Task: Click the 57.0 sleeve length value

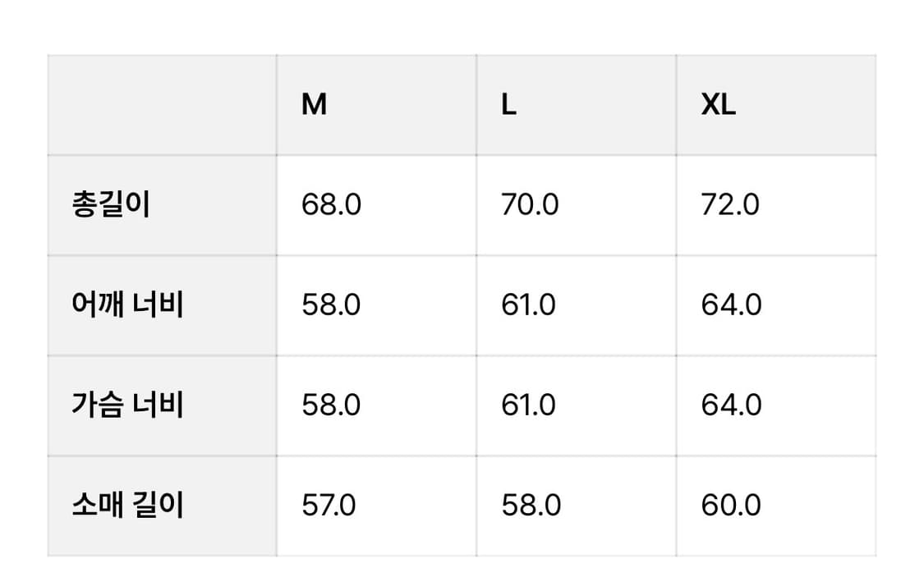Action: pyautogui.click(x=329, y=506)
